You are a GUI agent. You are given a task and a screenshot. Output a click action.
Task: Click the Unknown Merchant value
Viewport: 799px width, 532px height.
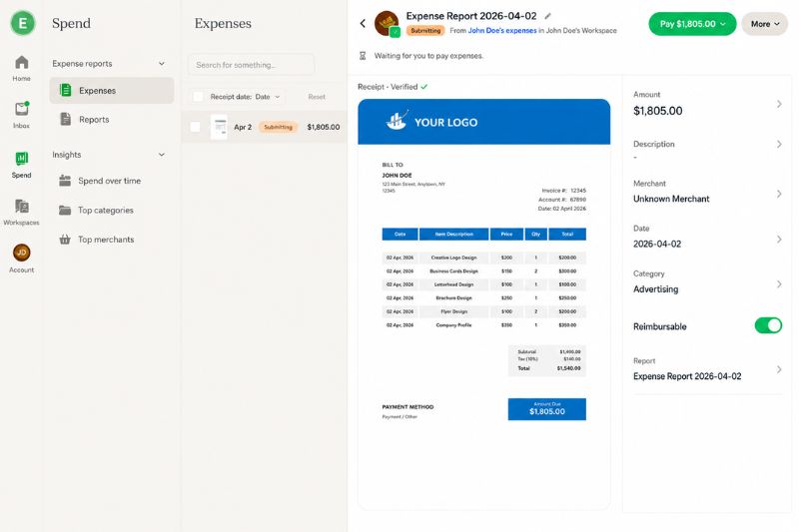[x=671, y=199]
